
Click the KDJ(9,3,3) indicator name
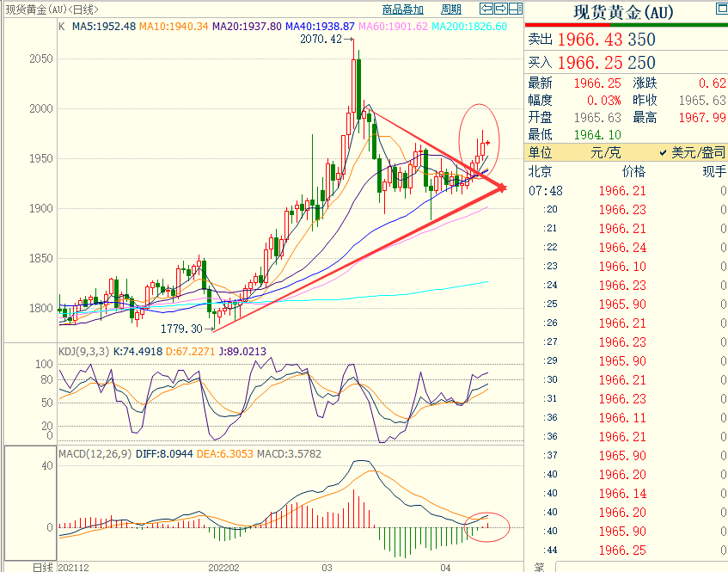point(83,351)
